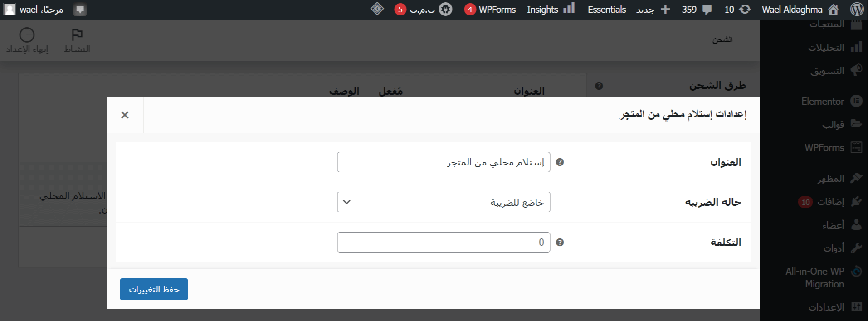Click the help icon beside العنوان field

[560, 162]
